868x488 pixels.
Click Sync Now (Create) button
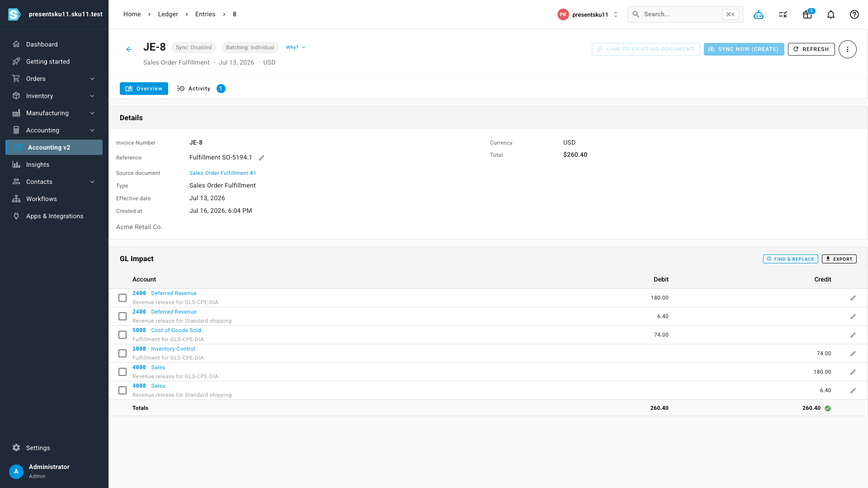point(744,49)
